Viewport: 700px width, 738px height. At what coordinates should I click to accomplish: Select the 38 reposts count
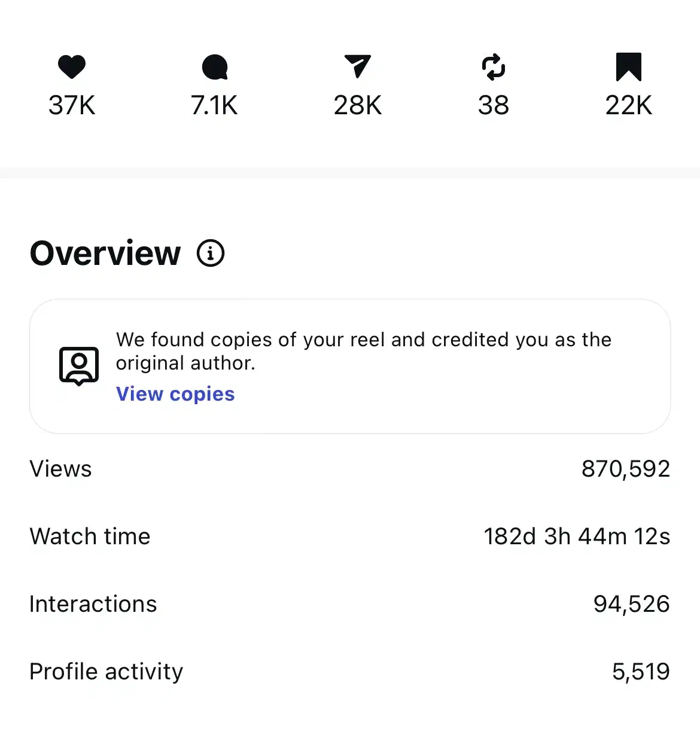[x=494, y=105]
